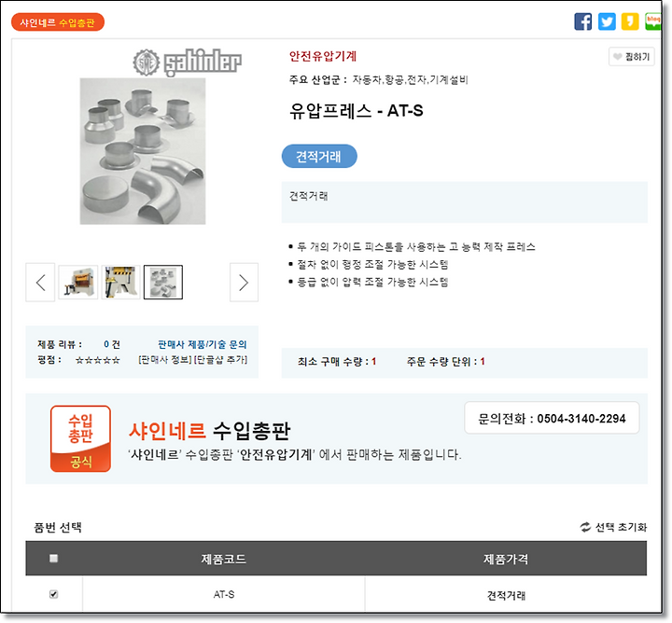Viewport: 672px width, 623px height.
Task: Share the page on Facebook
Action: pos(582,21)
